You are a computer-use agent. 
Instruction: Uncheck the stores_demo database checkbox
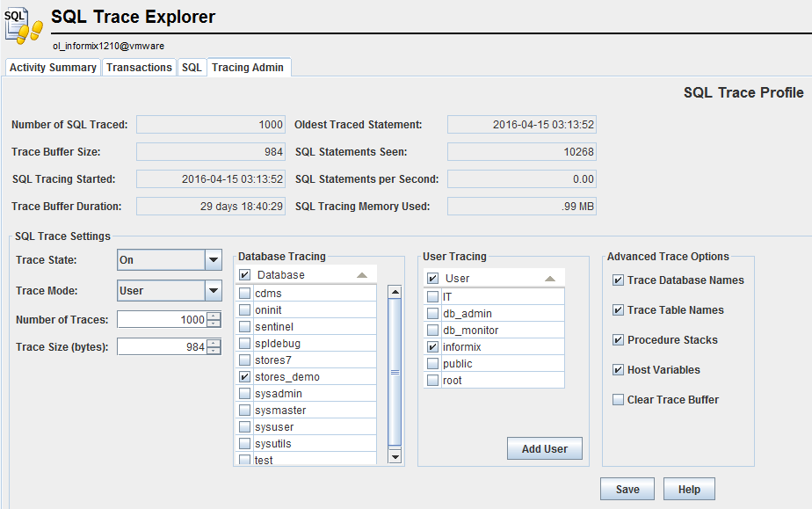pos(245,377)
